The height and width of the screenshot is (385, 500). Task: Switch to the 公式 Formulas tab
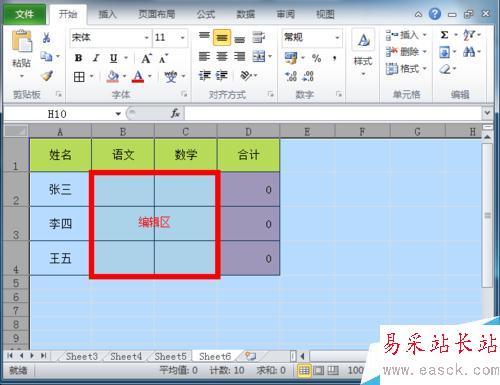[206, 14]
